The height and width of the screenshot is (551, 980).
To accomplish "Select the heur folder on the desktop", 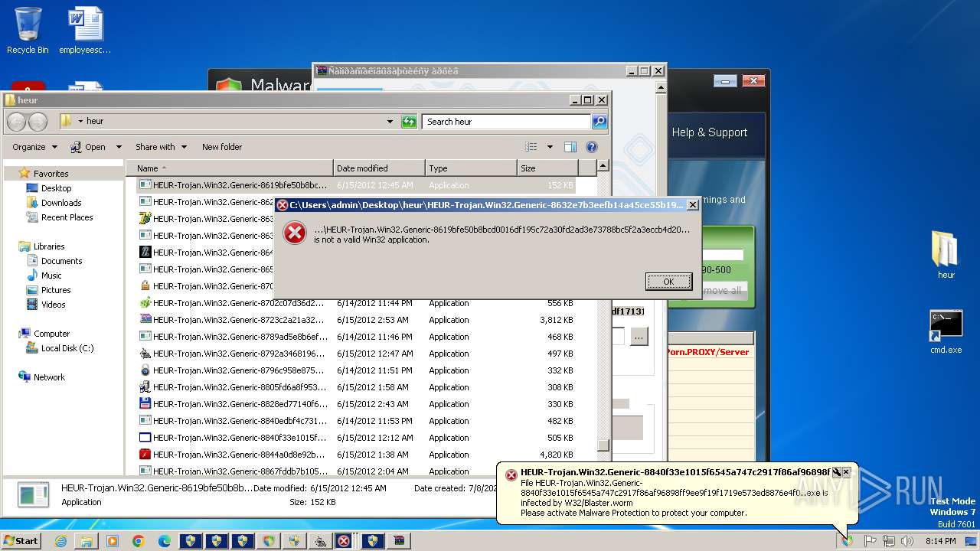I will [946, 256].
